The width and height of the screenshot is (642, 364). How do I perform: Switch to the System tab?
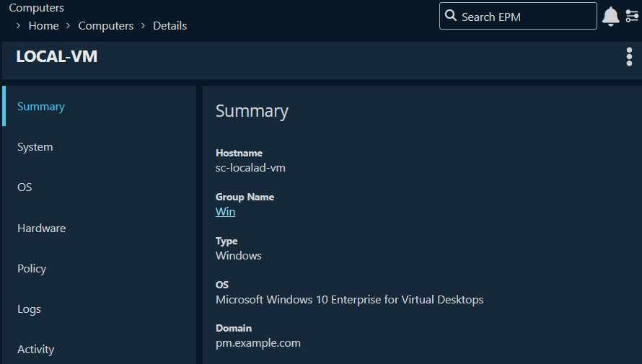(x=99, y=147)
